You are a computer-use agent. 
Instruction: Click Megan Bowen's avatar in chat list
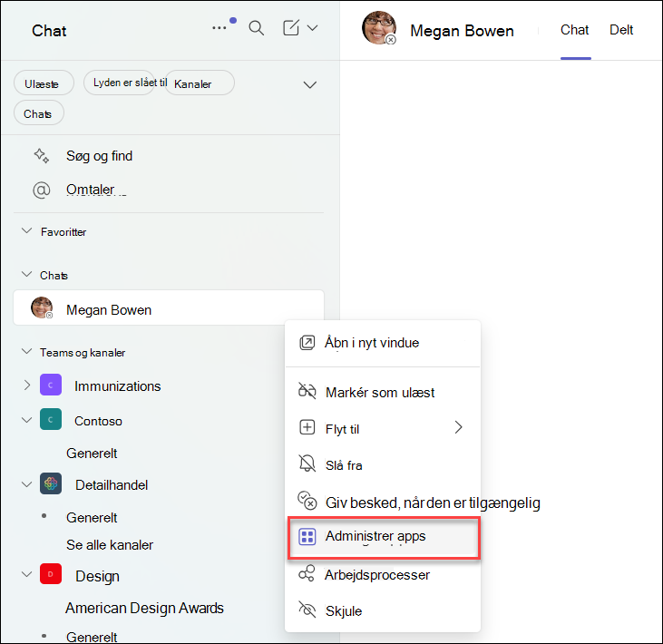coord(42,307)
